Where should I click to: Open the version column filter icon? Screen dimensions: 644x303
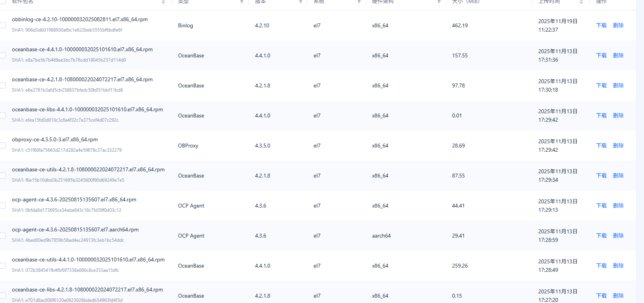(301, 2)
